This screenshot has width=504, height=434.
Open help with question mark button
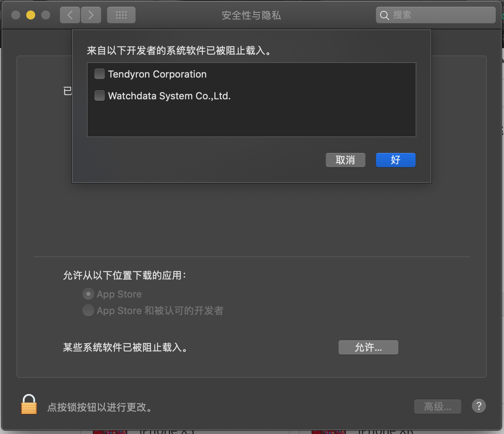(x=479, y=406)
